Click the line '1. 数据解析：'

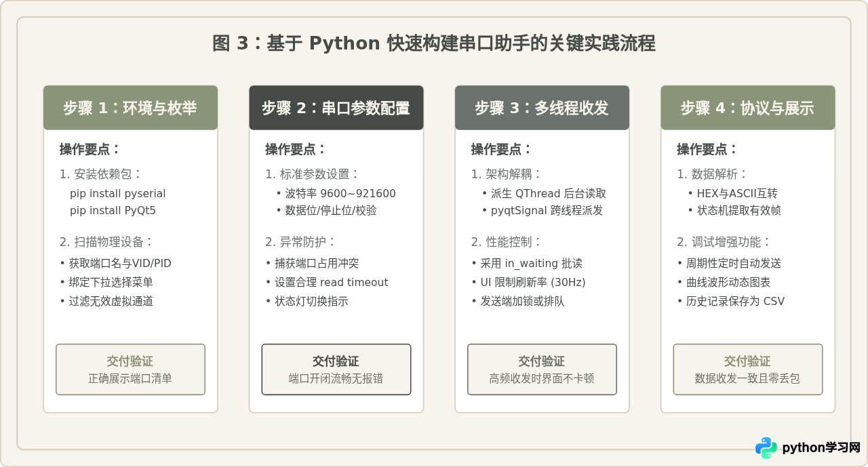713,174
